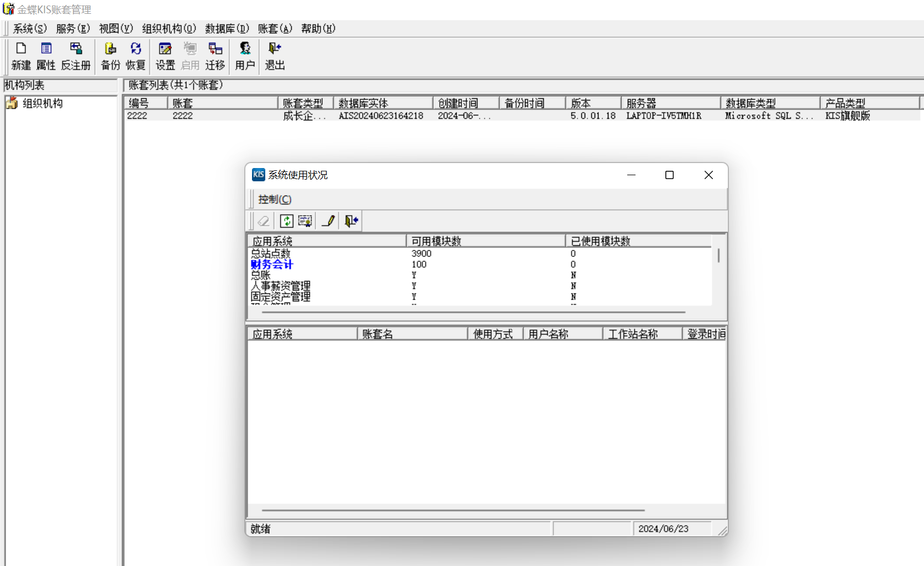The height and width of the screenshot is (566, 924).
Task: Click the exit door icon in dialog toolbar
Action: (351, 221)
